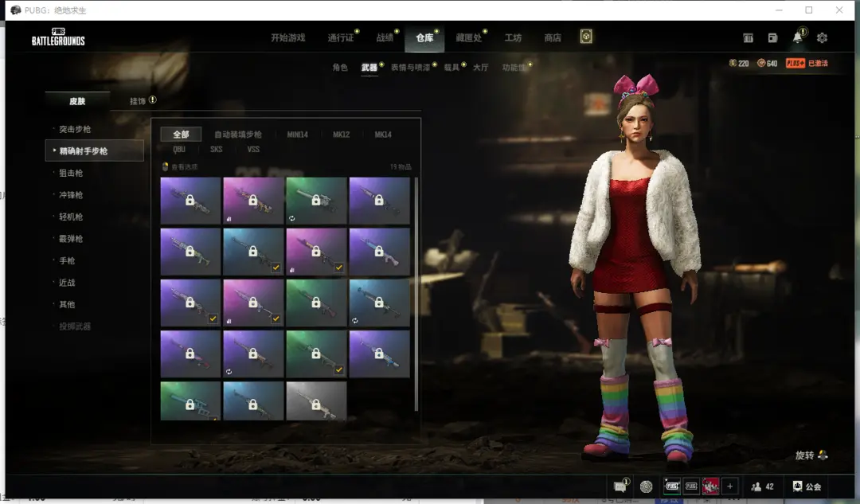
Task: Filter skins by 自动装填步枪
Action: coord(238,135)
